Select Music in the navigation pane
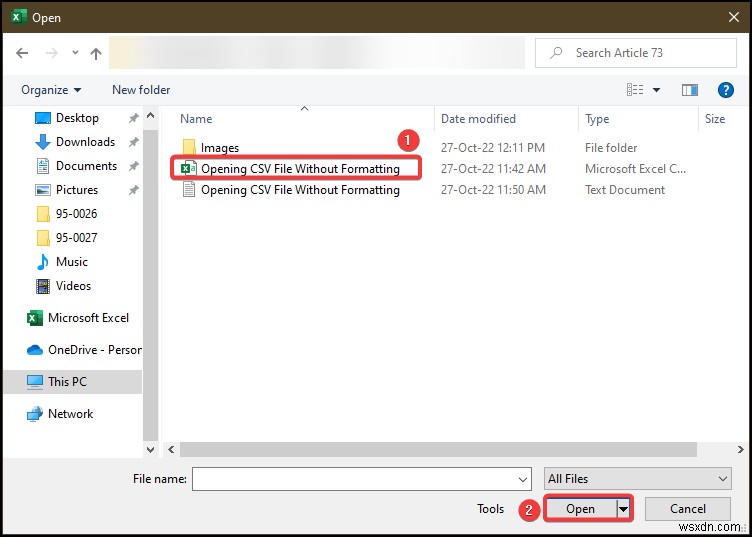This screenshot has width=752, height=537. tap(72, 262)
